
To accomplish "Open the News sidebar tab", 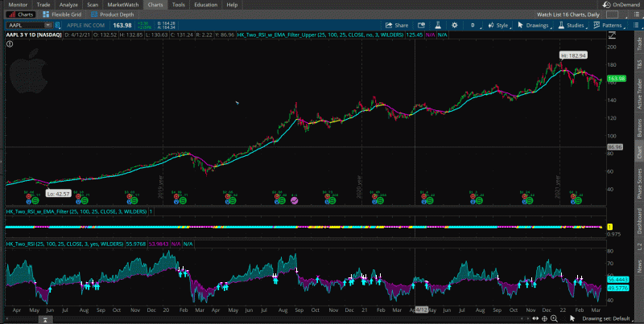I will click(x=639, y=266).
